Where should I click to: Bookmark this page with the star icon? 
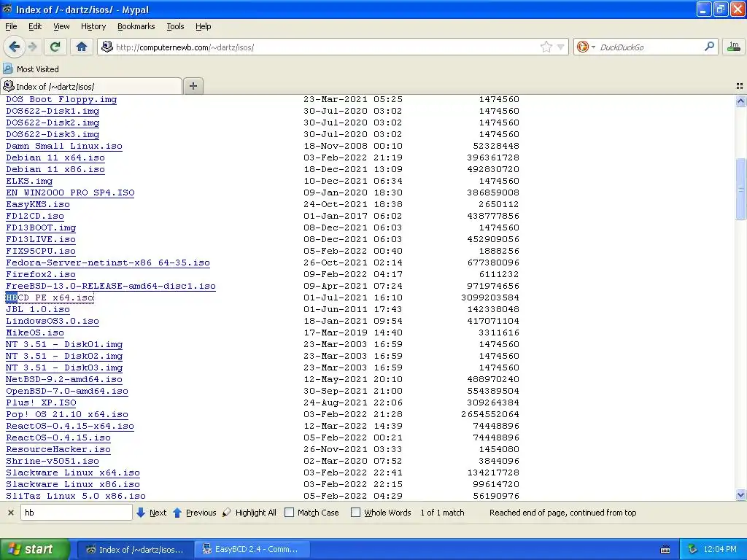click(x=546, y=47)
